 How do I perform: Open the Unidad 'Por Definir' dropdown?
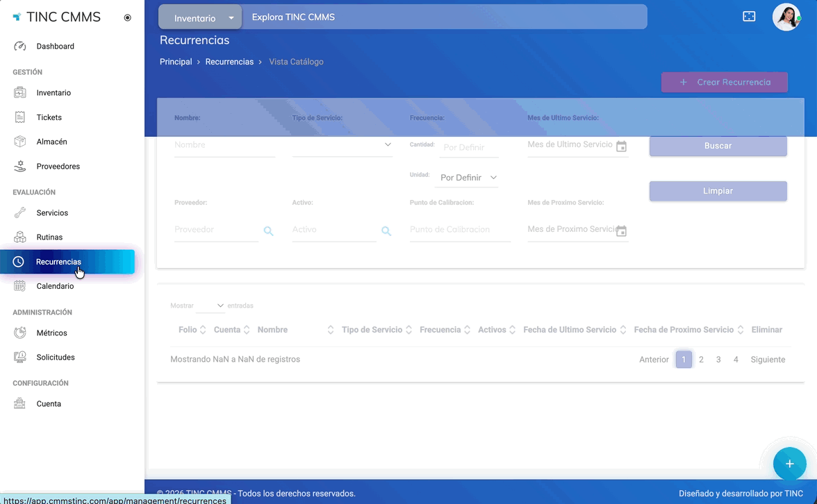click(x=468, y=178)
